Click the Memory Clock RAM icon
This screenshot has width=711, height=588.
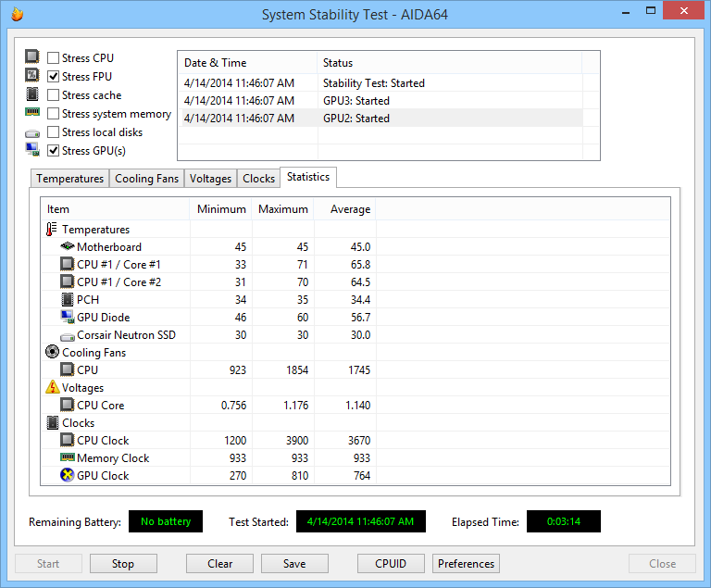pyautogui.click(x=67, y=458)
